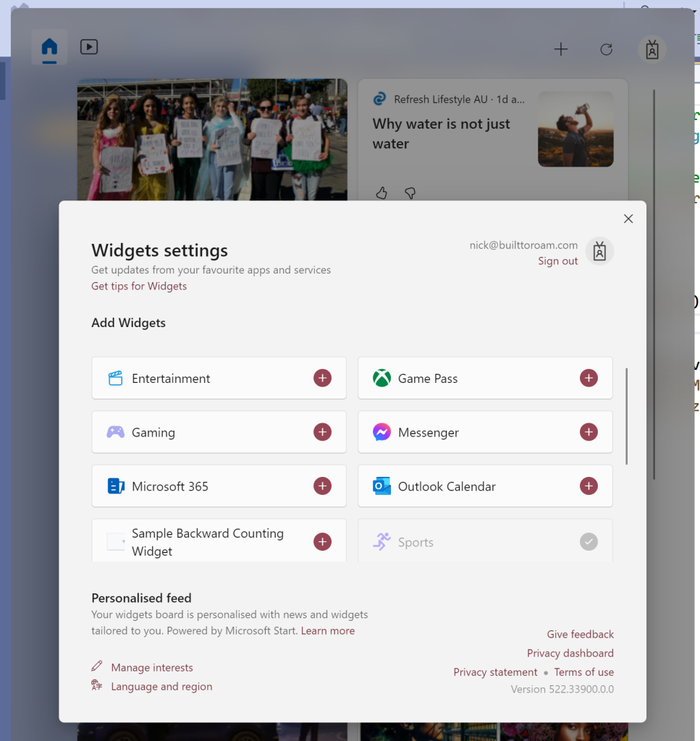
Task: Click Get tips for Widgets
Action: click(139, 286)
